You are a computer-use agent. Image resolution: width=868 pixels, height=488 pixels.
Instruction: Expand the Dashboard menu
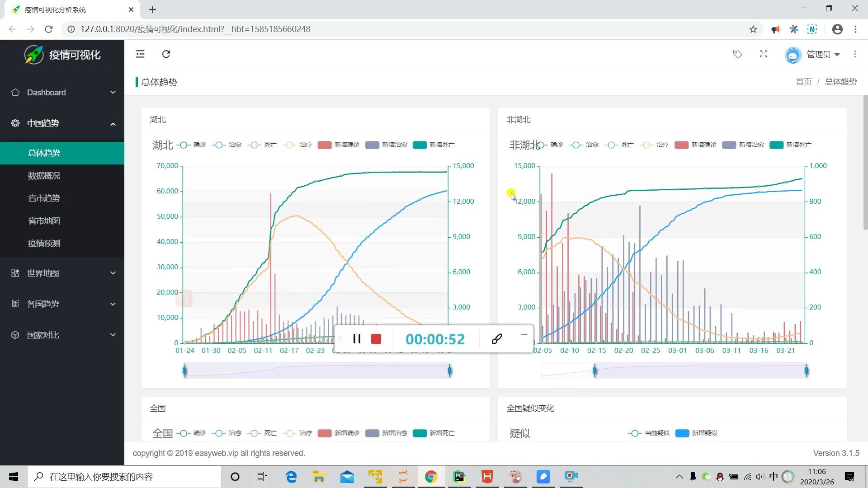[62, 92]
